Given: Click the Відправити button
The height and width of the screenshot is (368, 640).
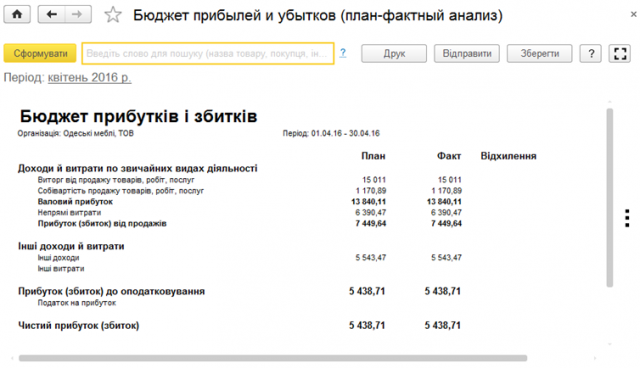Looking at the screenshot, I should [467, 53].
